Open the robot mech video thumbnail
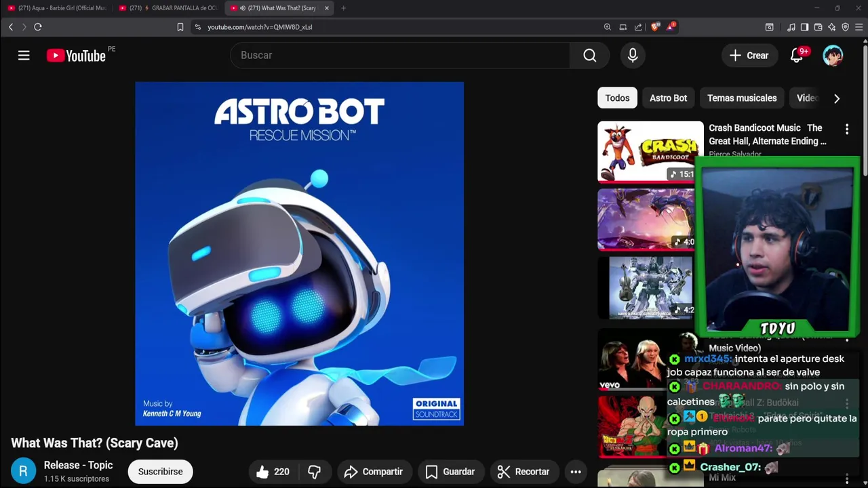 [646, 287]
